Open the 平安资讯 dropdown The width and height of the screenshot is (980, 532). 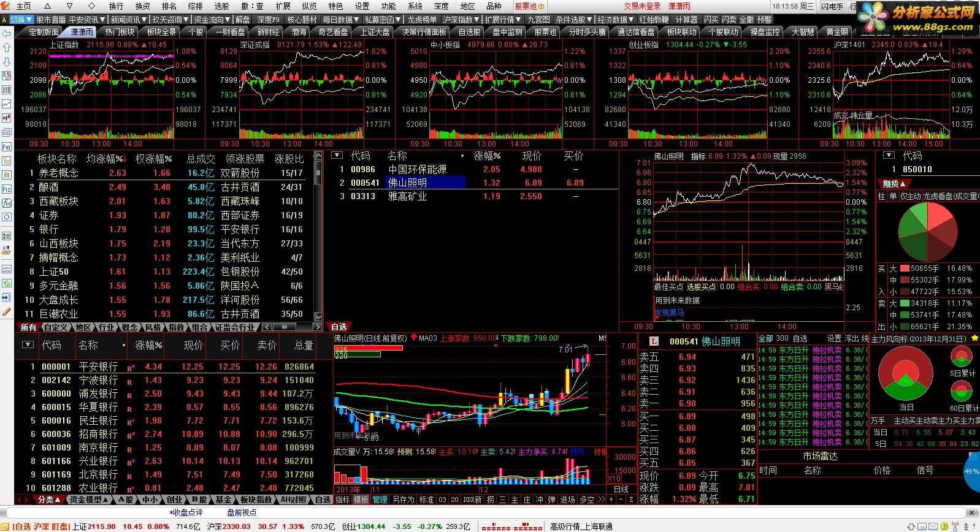[x=88, y=20]
